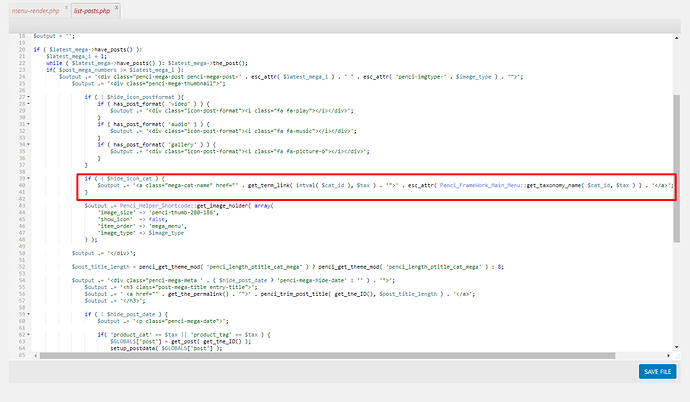
Task: Click the "if ( ! $hide_icon_postformat )" line
Action: click(x=134, y=97)
